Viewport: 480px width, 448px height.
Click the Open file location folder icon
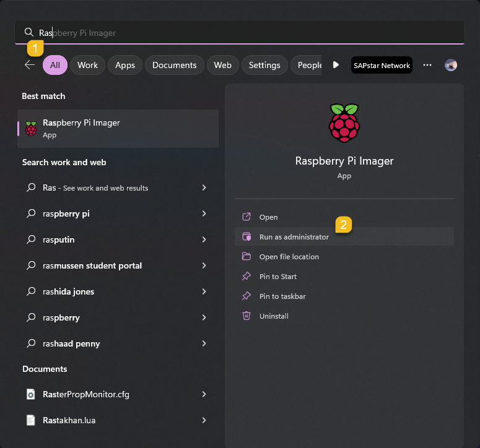click(247, 257)
